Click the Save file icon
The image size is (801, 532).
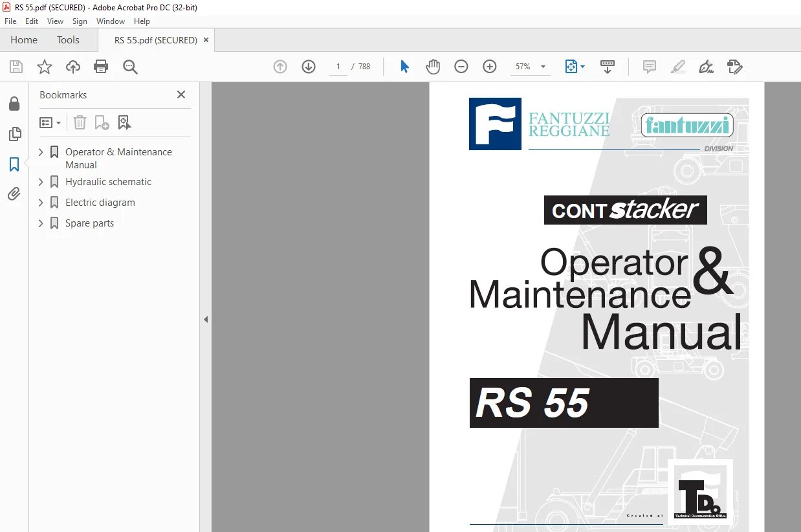point(16,67)
